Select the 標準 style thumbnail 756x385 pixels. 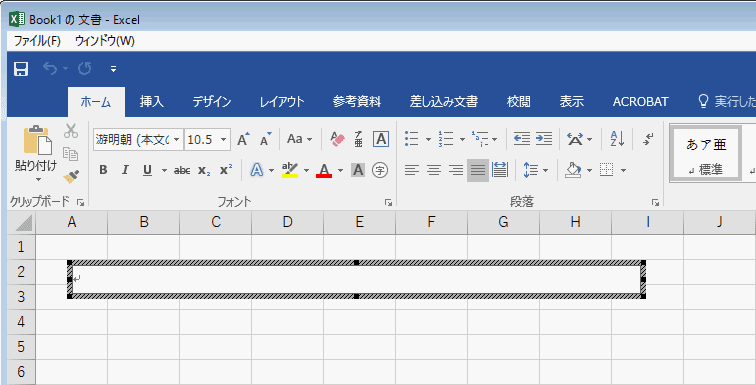coord(705,154)
